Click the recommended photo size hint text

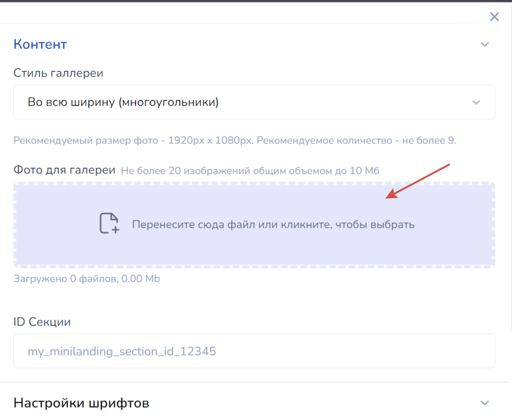pos(235,140)
